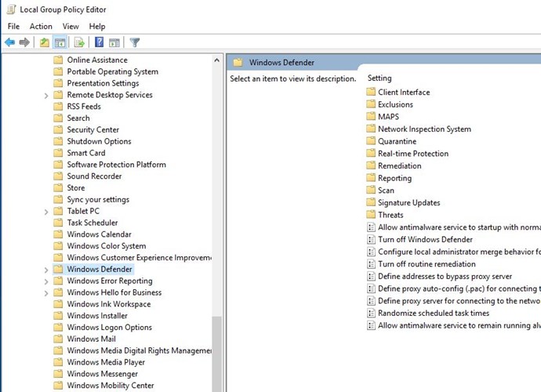Image resolution: width=541 pixels, height=392 pixels.
Task: Open Signature Updates folder entry
Action: pyautogui.click(x=408, y=202)
